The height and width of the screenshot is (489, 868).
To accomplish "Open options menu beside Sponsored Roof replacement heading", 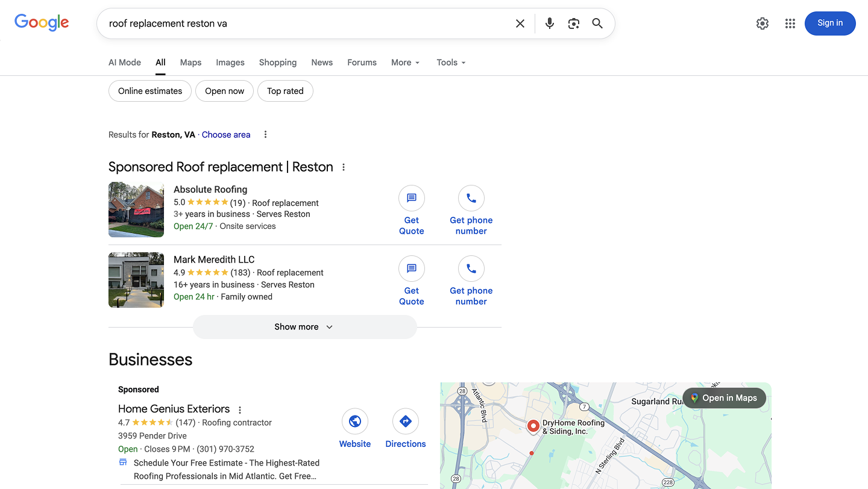I will [x=344, y=167].
